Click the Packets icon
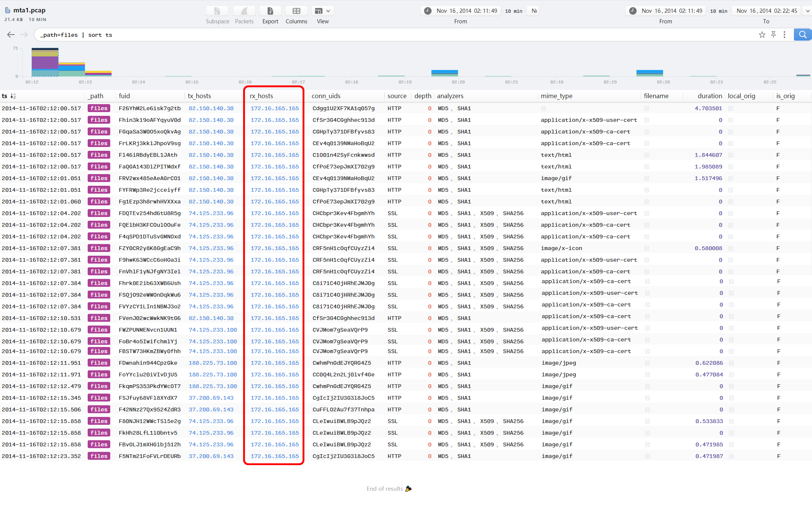Screen dimensions: 812x505 click(244, 11)
